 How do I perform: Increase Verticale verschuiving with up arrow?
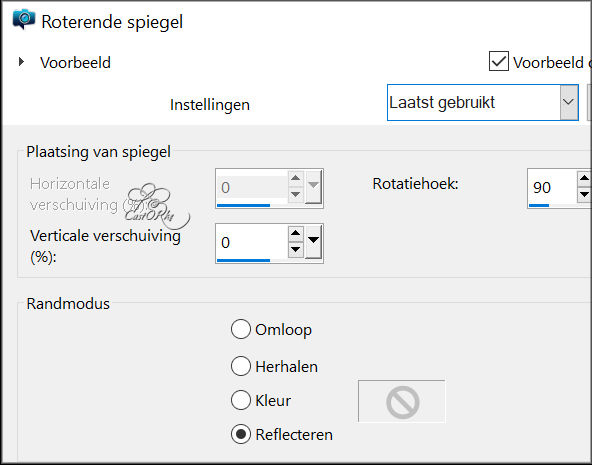(x=296, y=234)
